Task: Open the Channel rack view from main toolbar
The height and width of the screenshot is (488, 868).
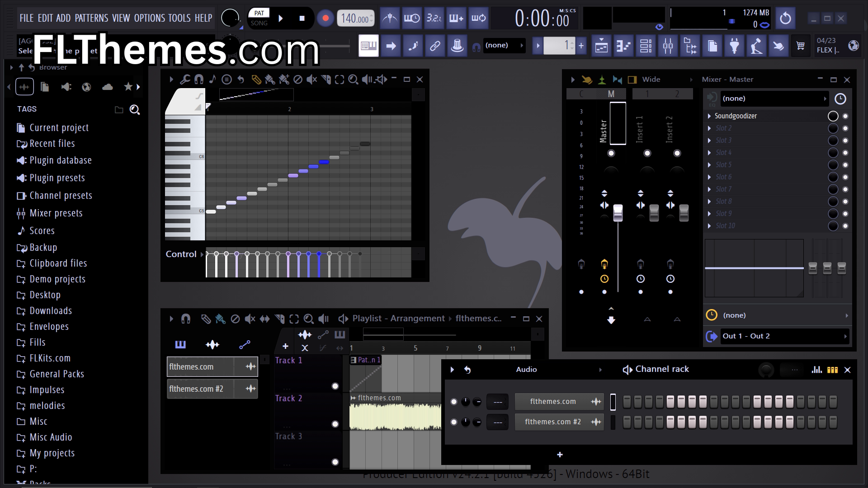Action: click(646, 46)
